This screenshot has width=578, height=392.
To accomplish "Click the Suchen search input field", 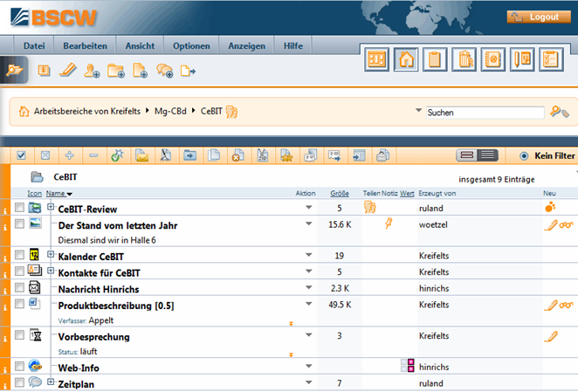I will click(485, 113).
